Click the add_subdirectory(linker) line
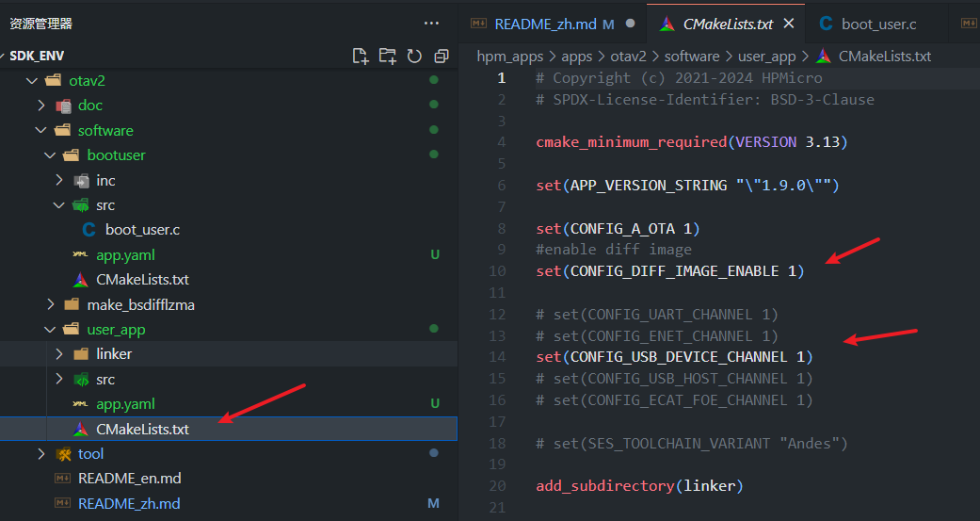Viewport: 980px width, 521px height. pyautogui.click(x=639, y=486)
